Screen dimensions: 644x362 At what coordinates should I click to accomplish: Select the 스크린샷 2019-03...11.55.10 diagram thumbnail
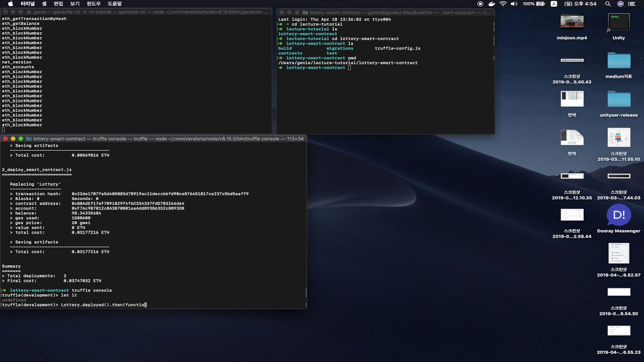618,137
